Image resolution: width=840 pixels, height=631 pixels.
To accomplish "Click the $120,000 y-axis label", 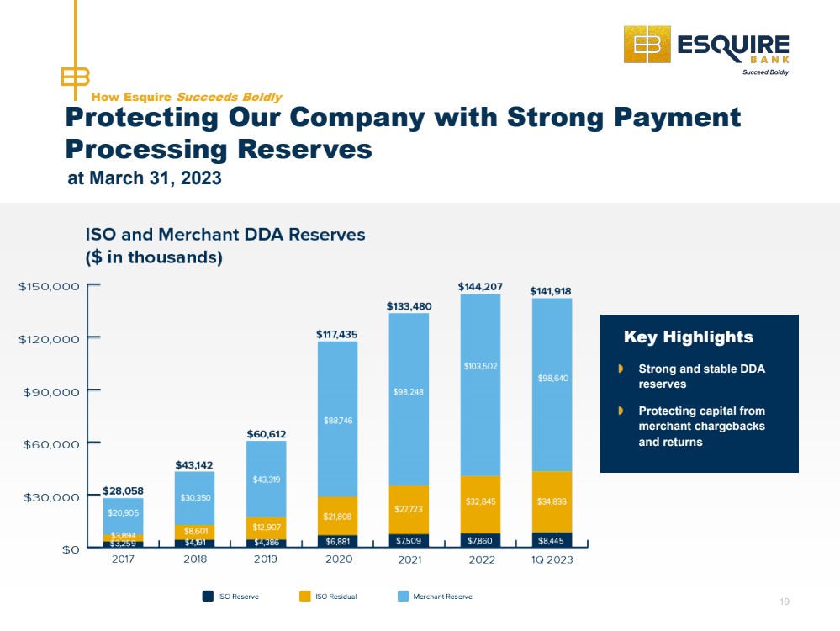I will click(49, 339).
